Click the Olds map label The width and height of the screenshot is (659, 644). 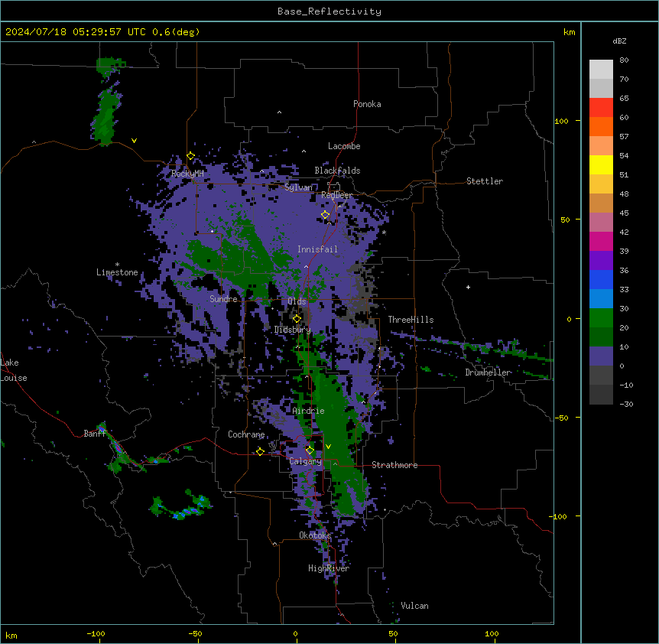pos(297,301)
